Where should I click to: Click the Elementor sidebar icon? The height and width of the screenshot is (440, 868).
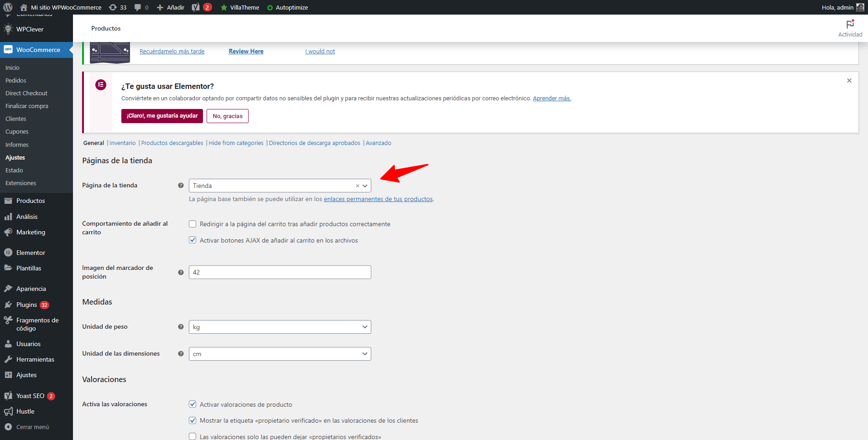(8, 253)
